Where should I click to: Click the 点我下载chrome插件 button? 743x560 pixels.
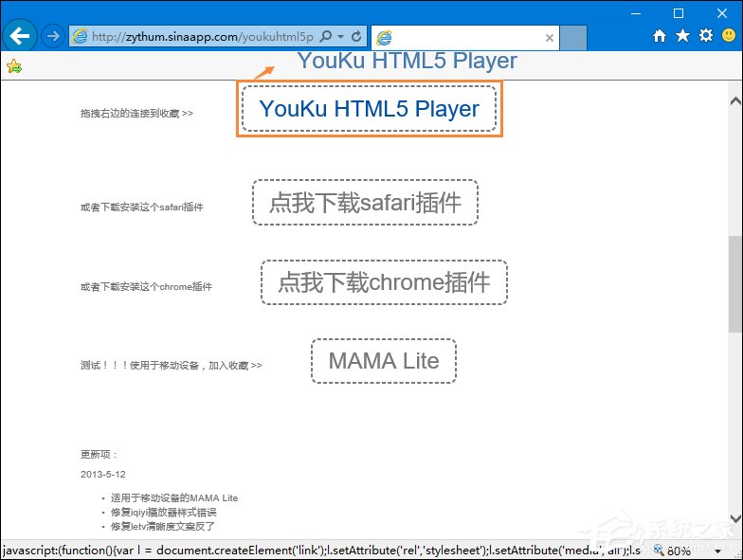click(x=384, y=282)
